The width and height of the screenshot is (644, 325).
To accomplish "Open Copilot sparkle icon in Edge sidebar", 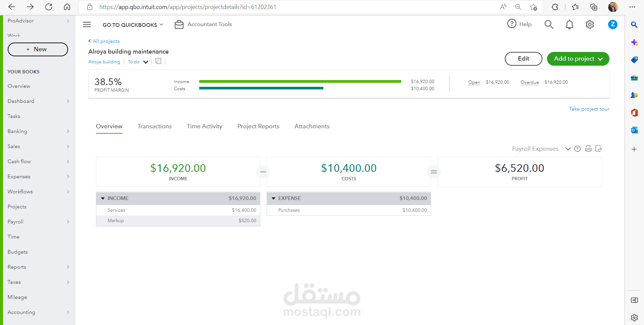I will (634, 43).
